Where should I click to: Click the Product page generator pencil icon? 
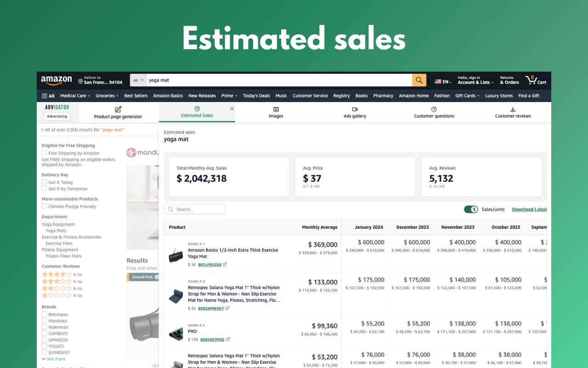tap(118, 109)
